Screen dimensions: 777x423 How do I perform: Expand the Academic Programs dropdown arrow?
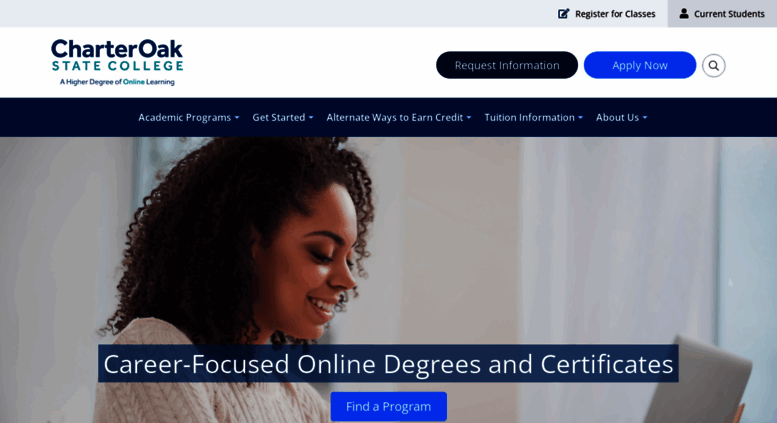pyautogui.click(x=237, y=118)
